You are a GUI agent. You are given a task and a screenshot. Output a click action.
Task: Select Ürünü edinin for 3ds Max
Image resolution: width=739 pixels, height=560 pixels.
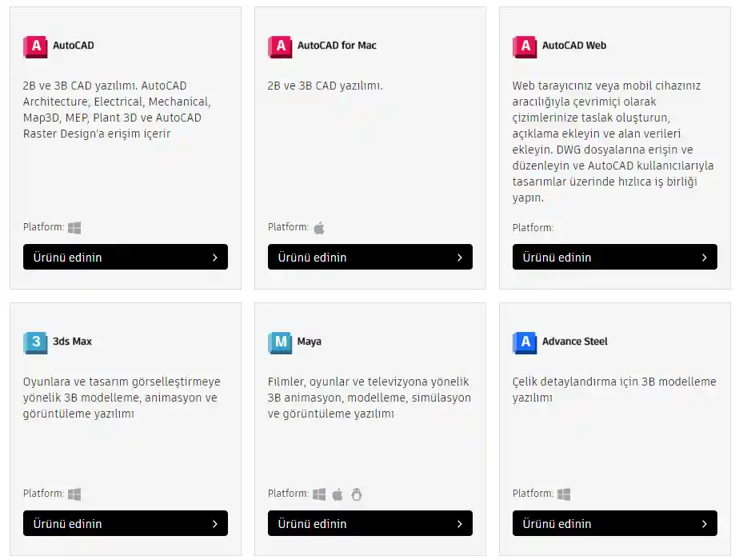click(126, 523)
